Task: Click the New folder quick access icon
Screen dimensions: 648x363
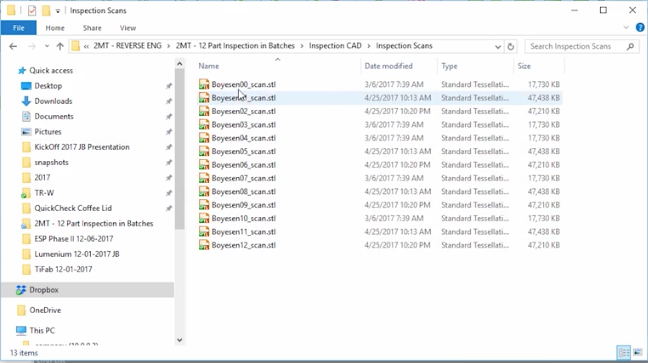Action: 46,11
